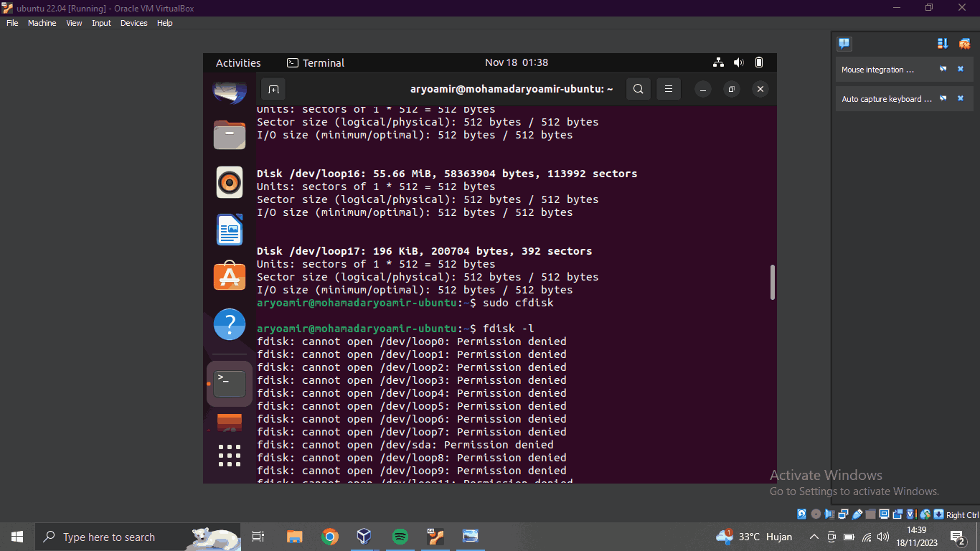
Task: Dismiss the Auto capture keyboard notification
Action: coord(961,99)
